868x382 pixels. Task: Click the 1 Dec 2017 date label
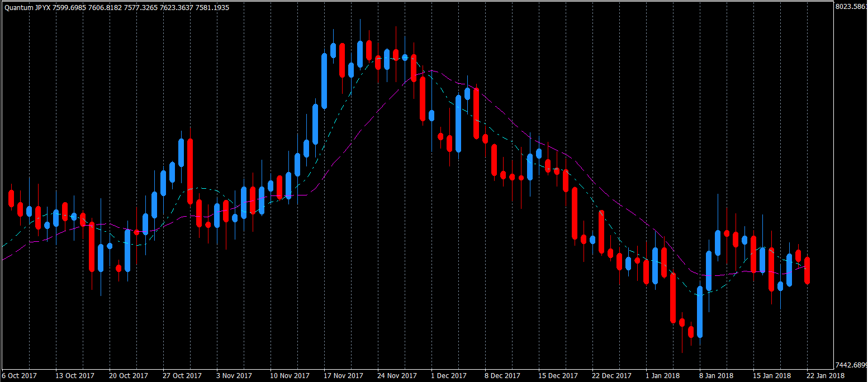pos(449,376)
